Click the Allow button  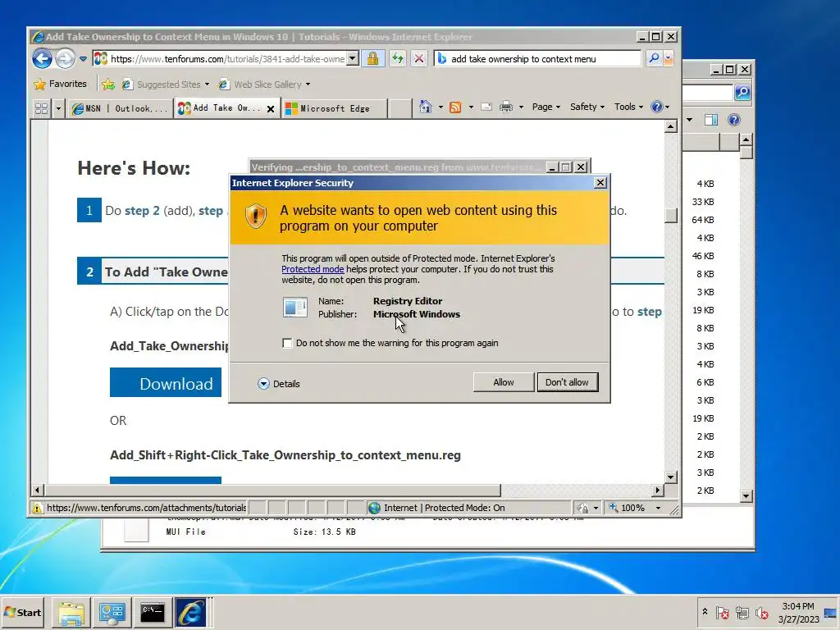pyautogui.click(x=503, y=382)
